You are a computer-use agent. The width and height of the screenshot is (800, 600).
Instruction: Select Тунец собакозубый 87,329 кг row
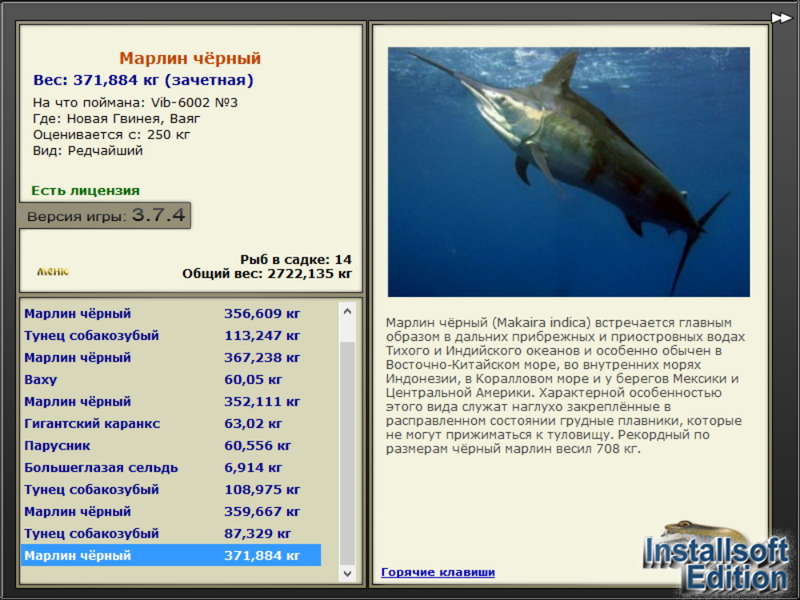pos(171,533)
